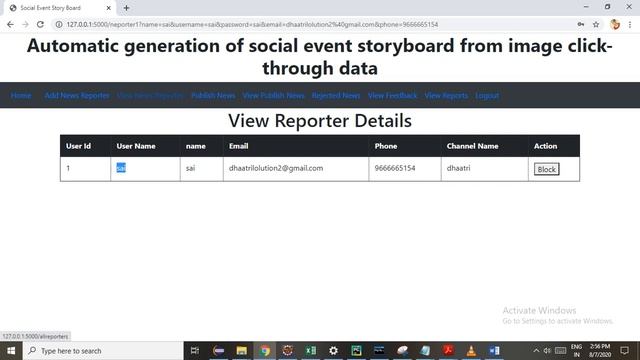Open File Explorer from taskbar

[x=242, y=351]
